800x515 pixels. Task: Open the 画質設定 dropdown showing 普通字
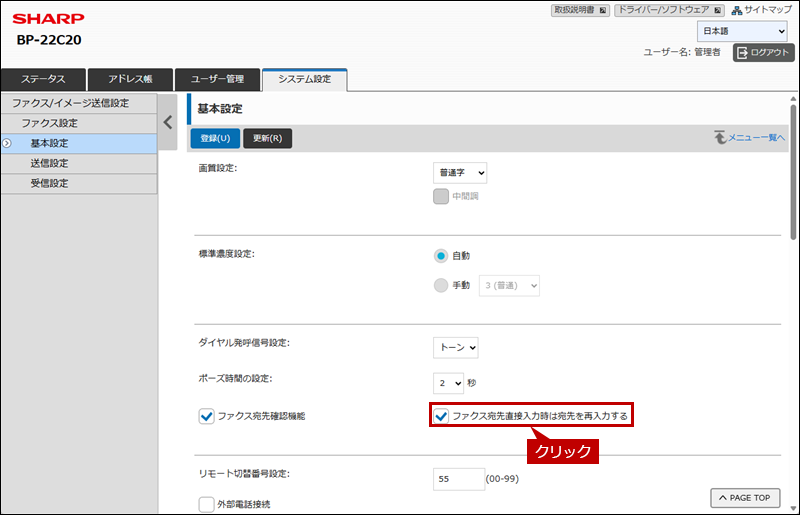click(460, 173)
